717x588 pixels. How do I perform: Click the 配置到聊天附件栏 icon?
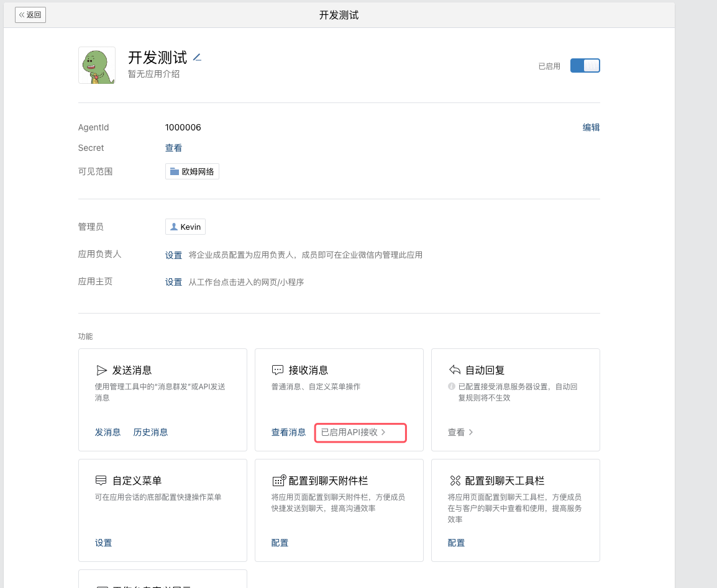[x=279, y=480]
